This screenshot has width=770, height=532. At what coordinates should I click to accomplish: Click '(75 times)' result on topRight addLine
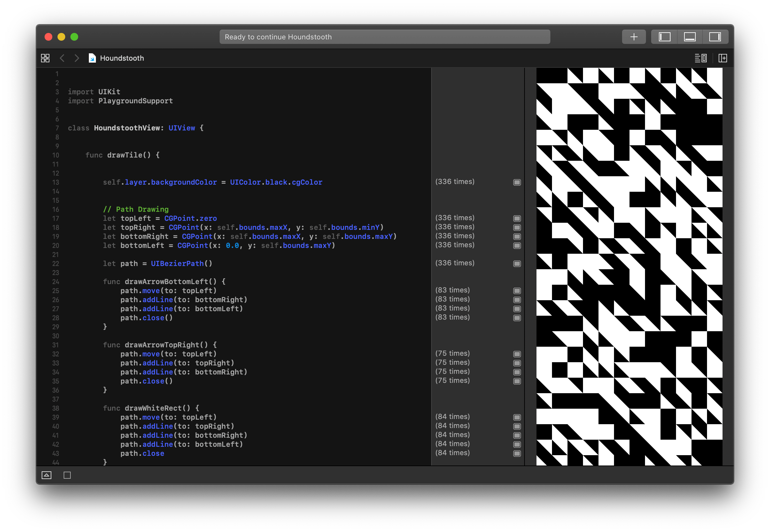452,362
